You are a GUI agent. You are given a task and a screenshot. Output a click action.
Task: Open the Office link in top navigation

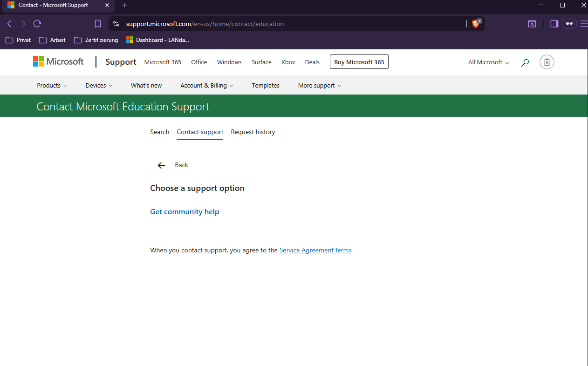click(x=199, y=62)
